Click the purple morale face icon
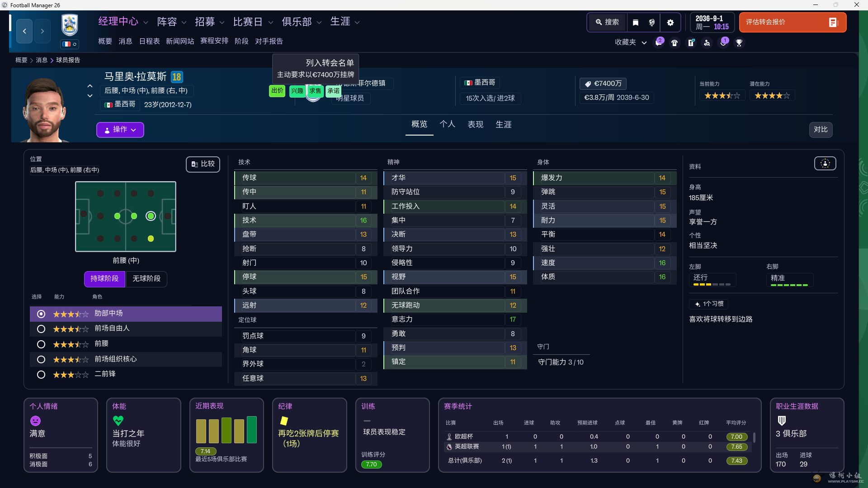This screenshot has height=488, width=868. (x=35, y=421)
